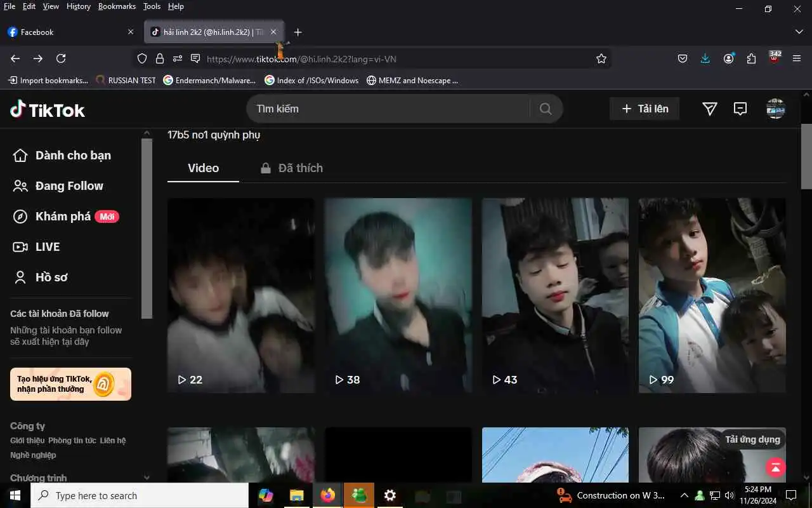The height and width of the screenshot is (508, 812).
Task: Open the Giới thiệu link
Action: pyautogui.click(x=27, y=441)
